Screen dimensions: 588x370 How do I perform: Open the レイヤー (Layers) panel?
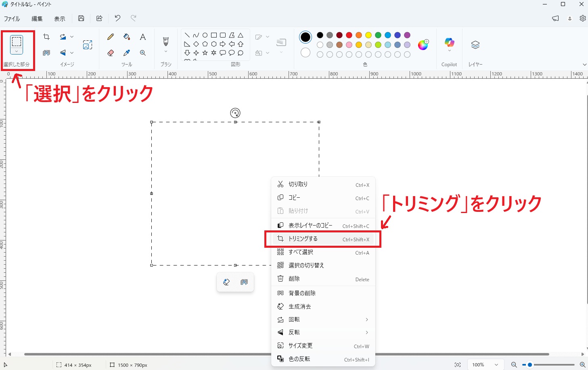(x=475, y=44)
